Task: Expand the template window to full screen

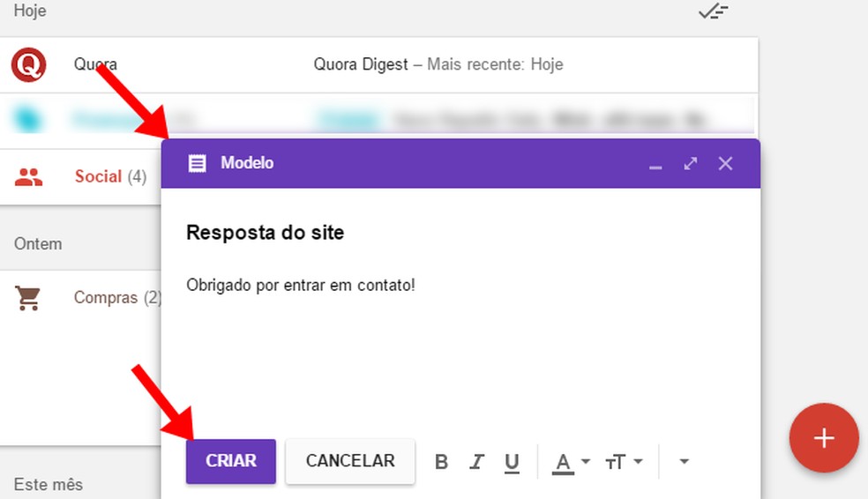Action: point(690,163)
